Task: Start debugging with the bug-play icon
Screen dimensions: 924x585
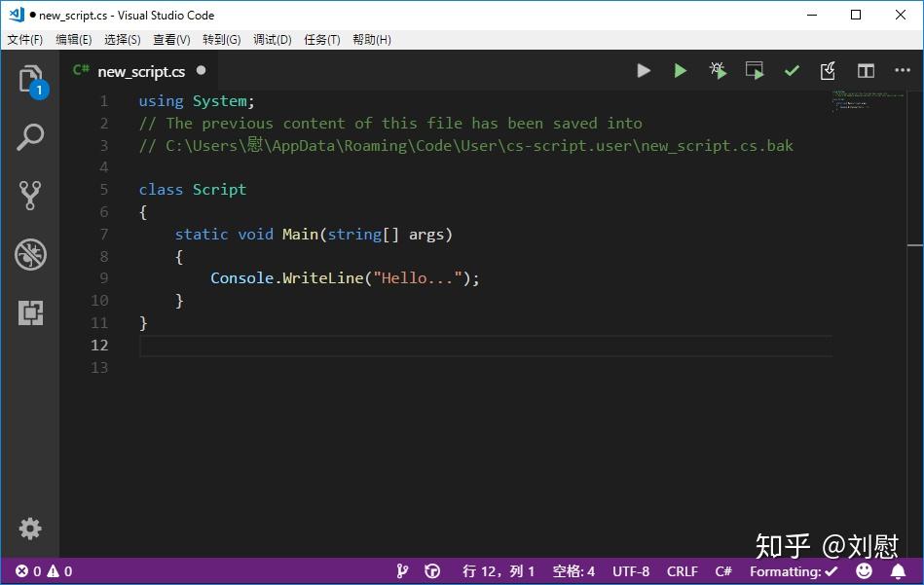Action: coord(718,71)
